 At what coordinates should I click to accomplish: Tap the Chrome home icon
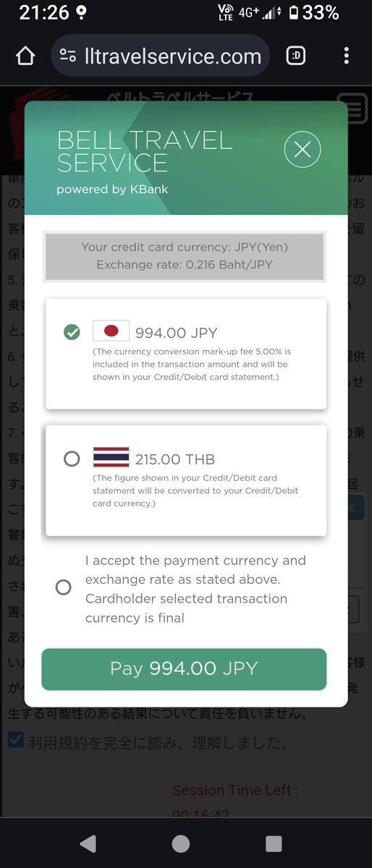click(25, 56)
